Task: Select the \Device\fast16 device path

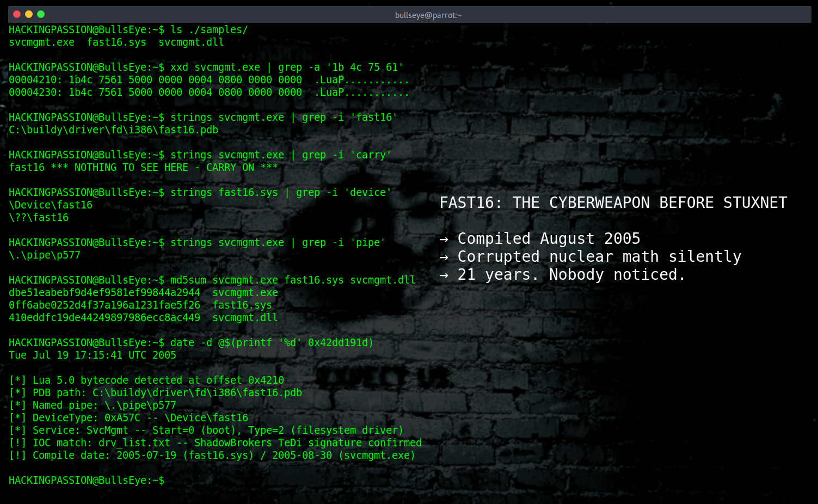Action: [x=50, y=205]
